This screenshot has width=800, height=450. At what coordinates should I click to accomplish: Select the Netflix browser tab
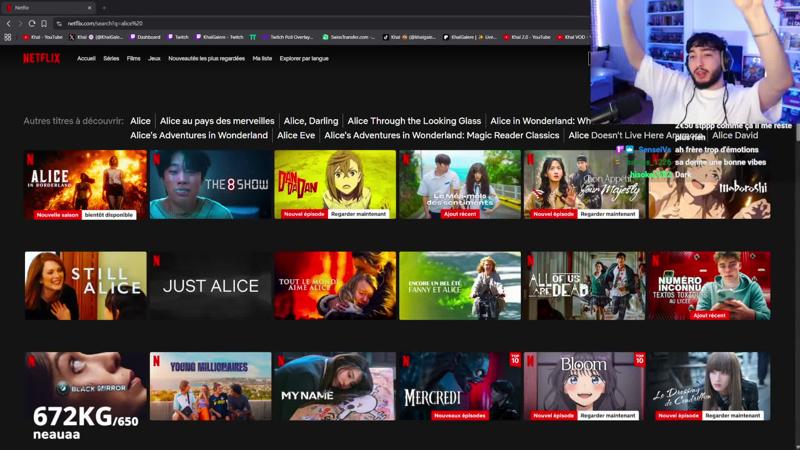48,8
